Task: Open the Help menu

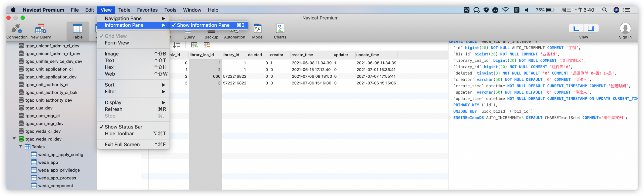Action: pyautogui.click(x=213, y=10)
